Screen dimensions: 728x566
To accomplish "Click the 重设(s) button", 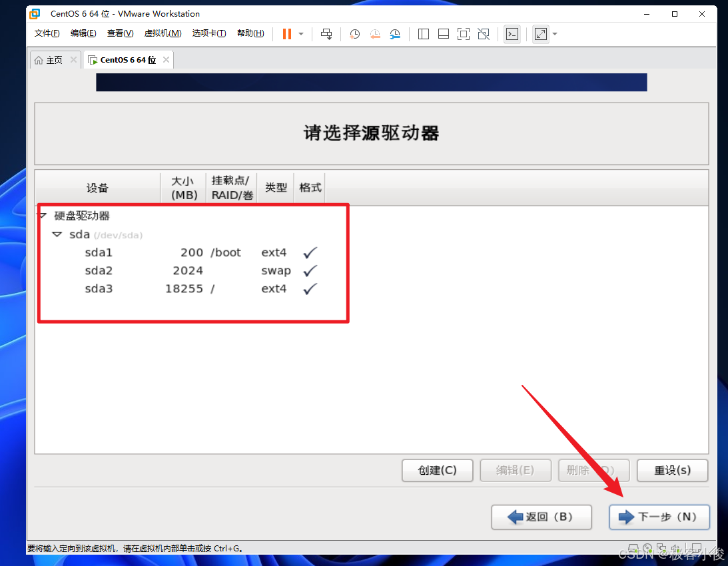I will coord(672,470).
